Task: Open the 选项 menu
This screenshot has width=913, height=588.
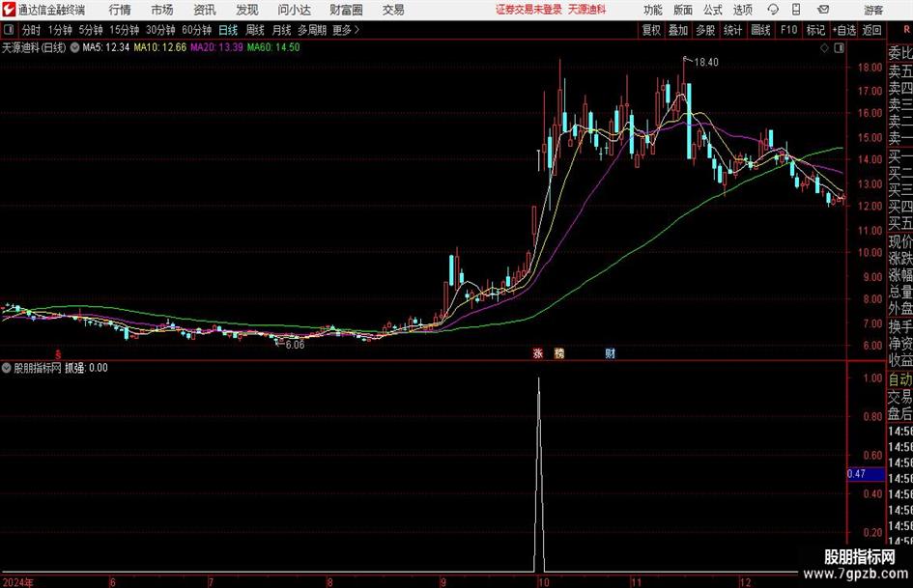Action: tap(742, 10)
